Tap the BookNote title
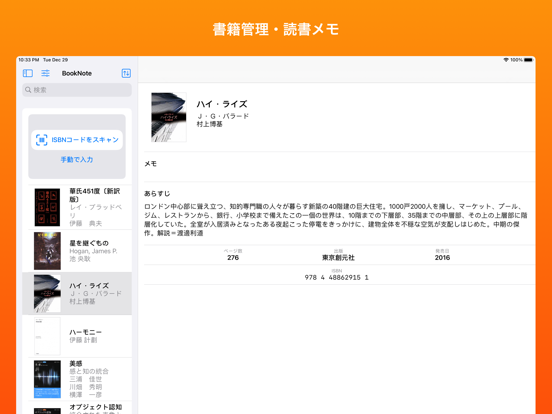Image resolution: width=552 pixels, height=414 pixels. click(x=77, y=73)
